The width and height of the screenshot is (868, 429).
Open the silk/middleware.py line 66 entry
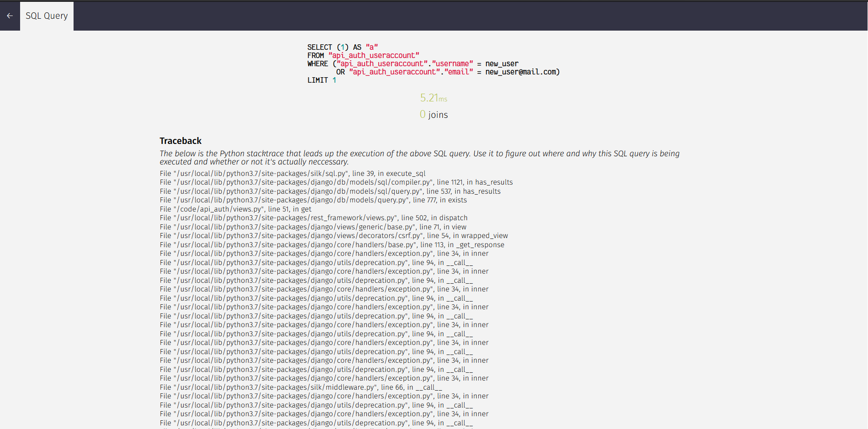point(300,387)
